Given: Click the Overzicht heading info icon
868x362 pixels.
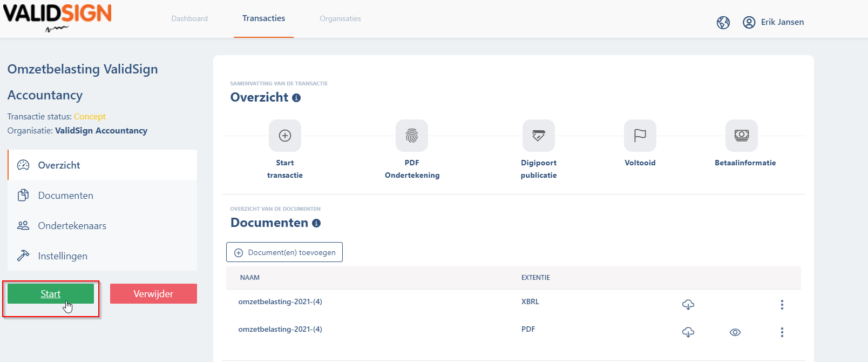Looking at the screenshot, I should (x=296, y=98).
